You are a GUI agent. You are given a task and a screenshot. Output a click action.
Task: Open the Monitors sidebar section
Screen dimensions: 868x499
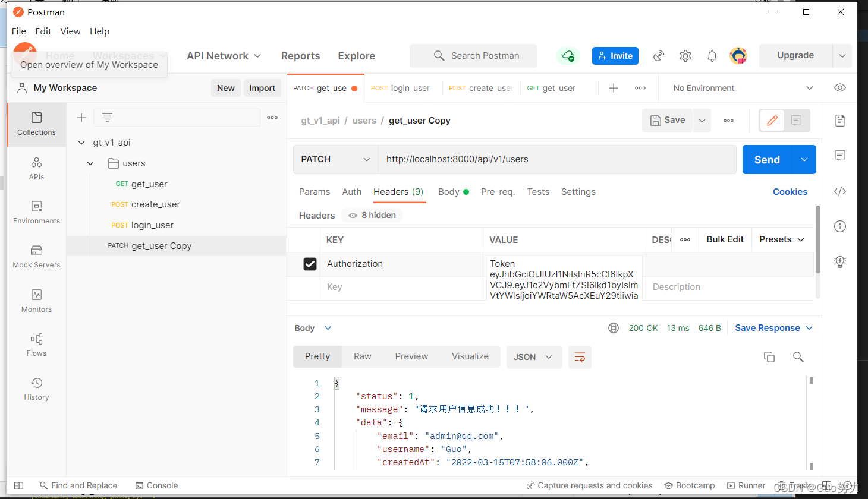(x=36, y=301)
